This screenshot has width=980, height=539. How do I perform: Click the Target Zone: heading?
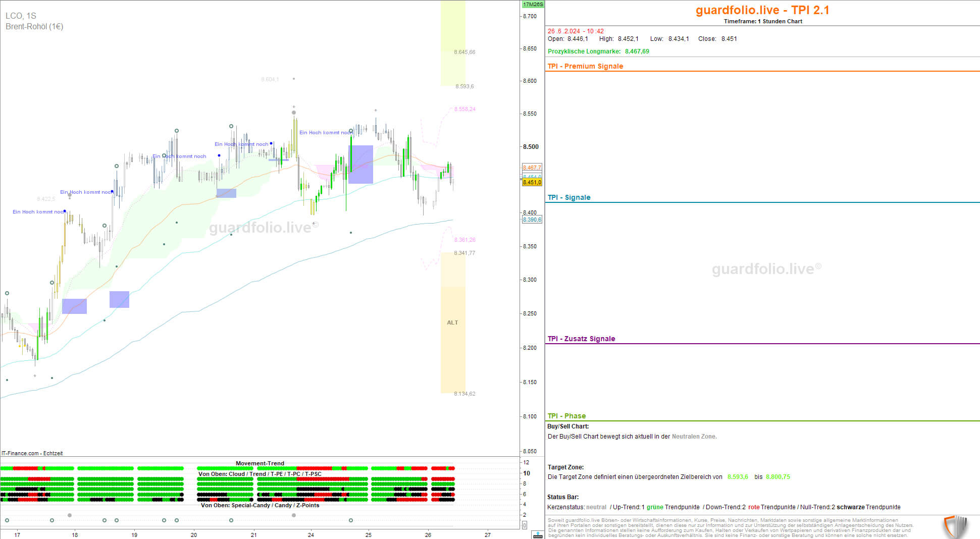click(565, 467)
